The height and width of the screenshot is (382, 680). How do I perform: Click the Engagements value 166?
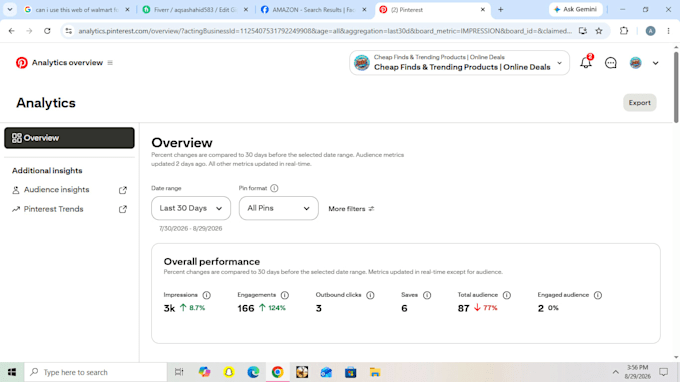tap(246, 308)
